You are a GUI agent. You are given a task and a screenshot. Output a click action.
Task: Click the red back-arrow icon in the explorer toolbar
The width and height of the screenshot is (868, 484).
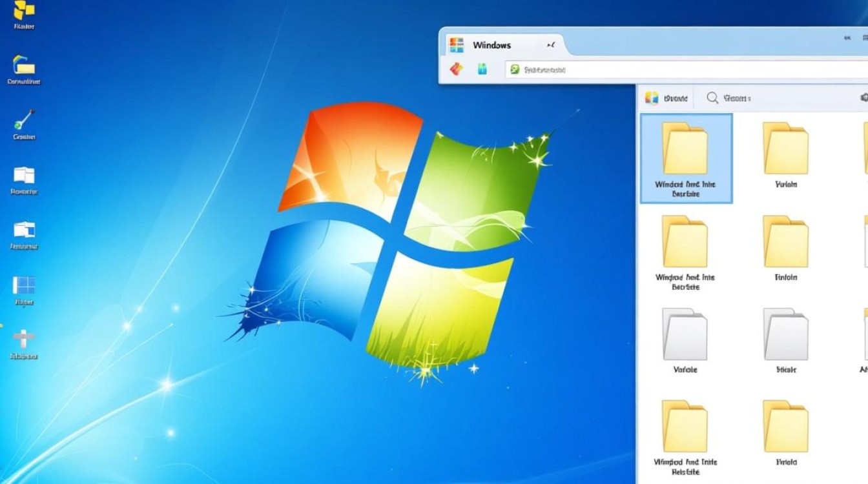point(455,69)
